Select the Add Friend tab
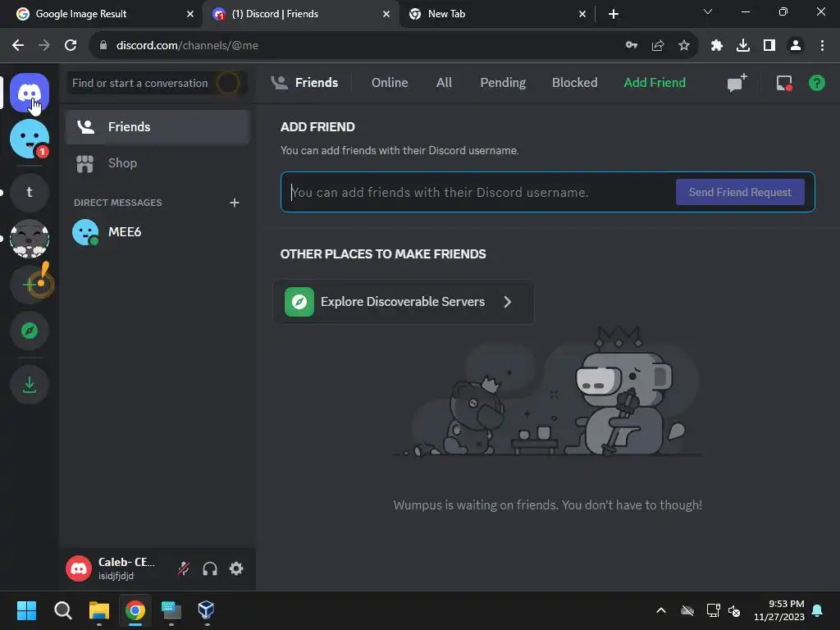840x630 pixels. click(655, 83)
